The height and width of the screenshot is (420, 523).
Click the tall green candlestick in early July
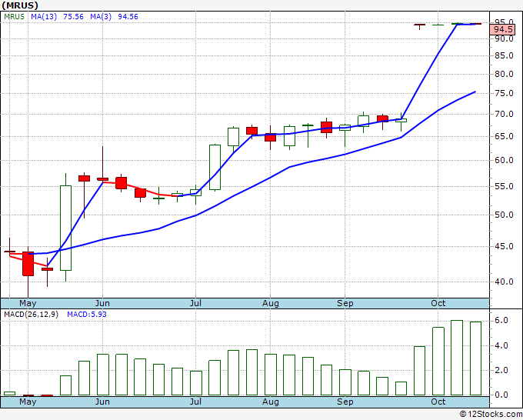[215, 167]
